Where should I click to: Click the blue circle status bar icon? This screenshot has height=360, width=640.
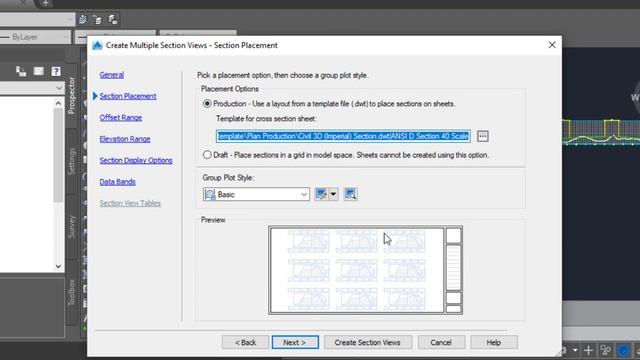[x=623, y=350]
